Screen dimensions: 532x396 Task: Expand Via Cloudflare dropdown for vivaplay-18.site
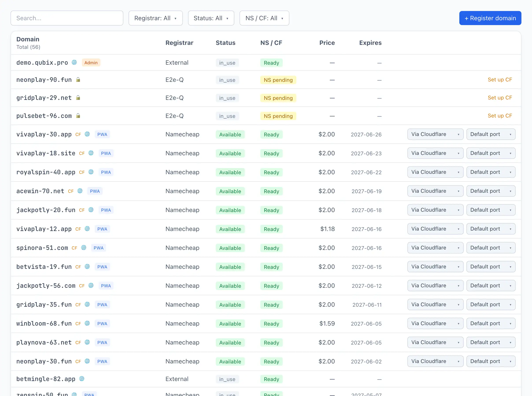pos(435,153)
